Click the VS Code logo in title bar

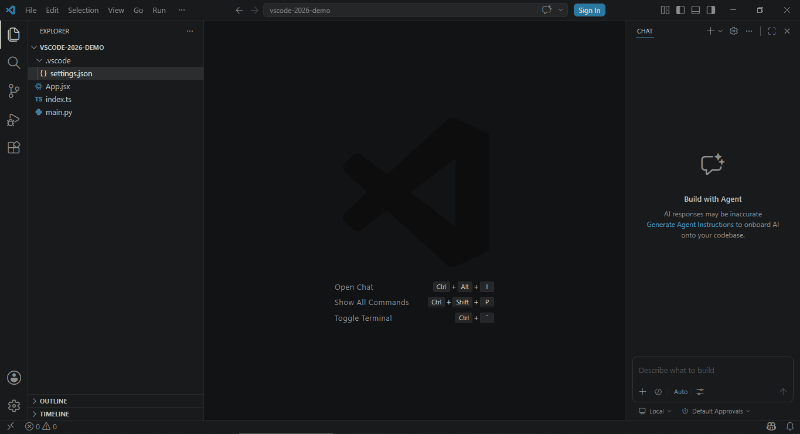[x=10, y=10]
